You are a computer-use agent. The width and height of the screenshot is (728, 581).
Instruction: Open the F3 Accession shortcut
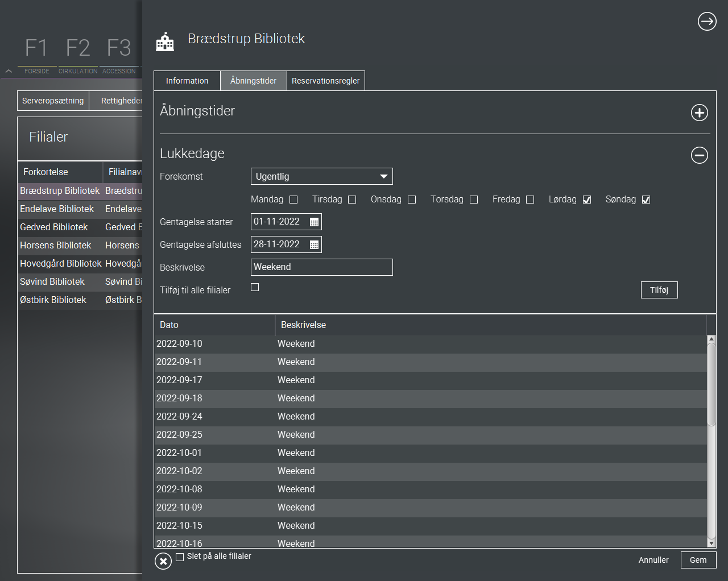tap(119, 55)
